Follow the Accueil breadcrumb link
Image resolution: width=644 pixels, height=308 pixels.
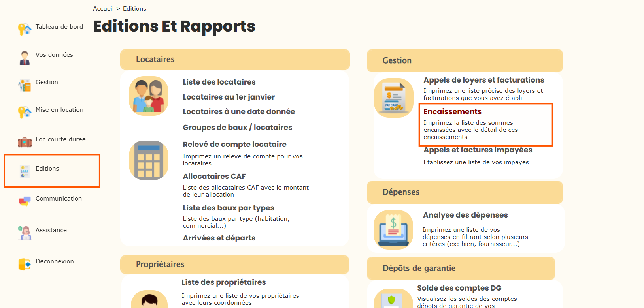103,9
